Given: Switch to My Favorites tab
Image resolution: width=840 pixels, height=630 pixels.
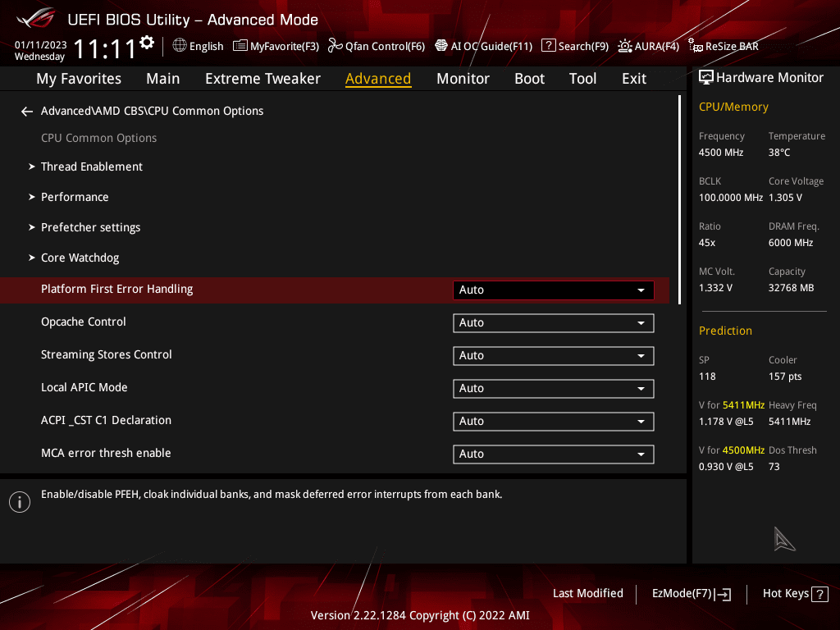Looking at the screenshot, I should 79,79.
